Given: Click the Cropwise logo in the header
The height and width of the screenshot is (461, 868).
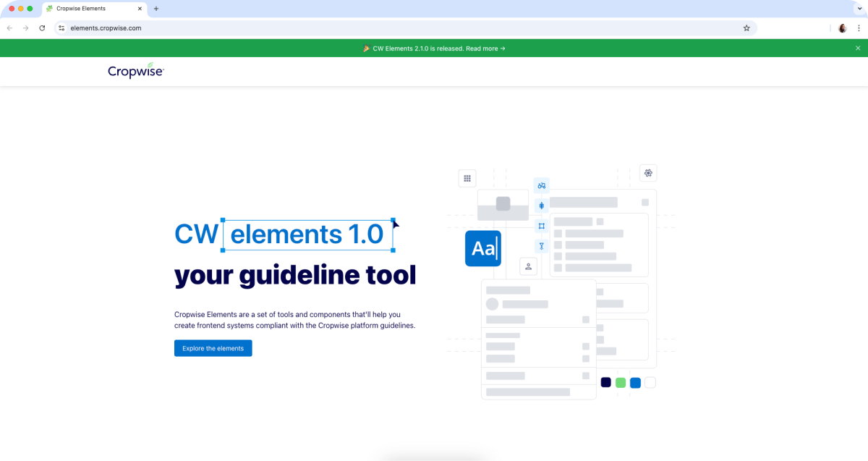Looking at the screenshot, I should point(136,70).
